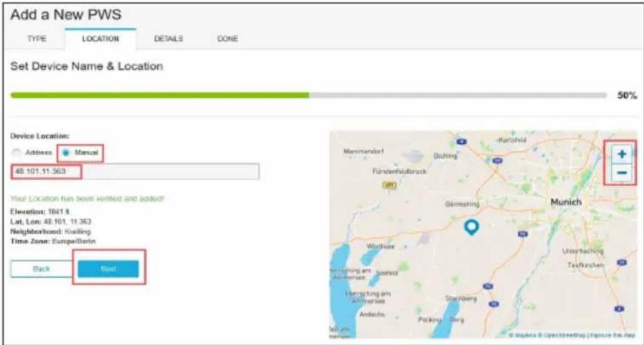Select the Address radio button
The image size is (644, 345).
(x=17, y=153)
